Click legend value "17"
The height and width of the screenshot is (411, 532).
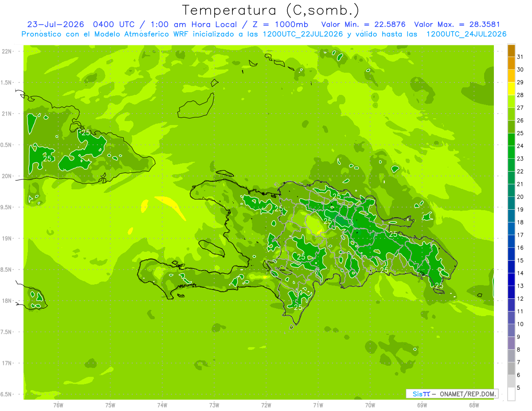[x=520, y=235]
